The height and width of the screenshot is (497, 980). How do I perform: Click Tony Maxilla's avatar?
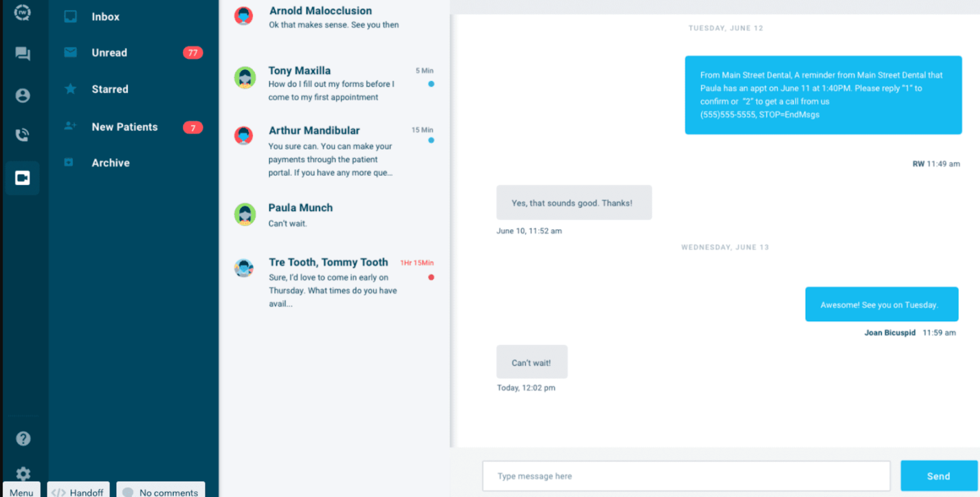[x=245, y=78]
